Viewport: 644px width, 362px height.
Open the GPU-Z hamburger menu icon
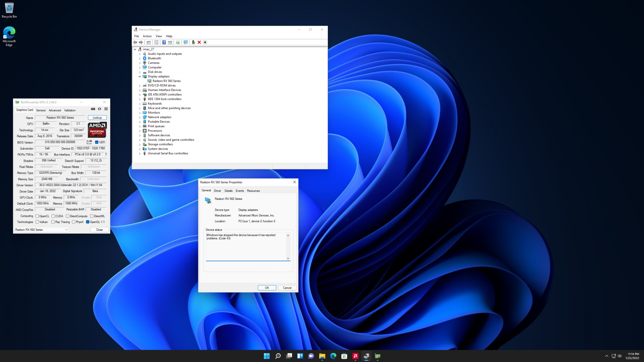(106, 109)
